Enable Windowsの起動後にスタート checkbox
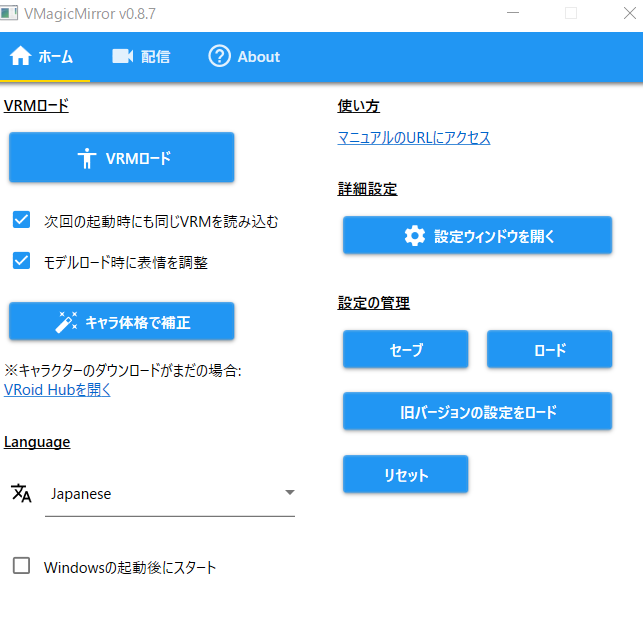The width and height of the screenshot is (643, 628). tap(21, 566)
